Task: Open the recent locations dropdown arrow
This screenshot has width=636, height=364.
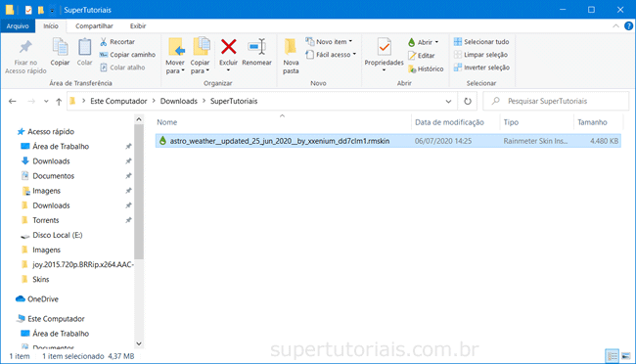Action: click(x=46, y=102)
